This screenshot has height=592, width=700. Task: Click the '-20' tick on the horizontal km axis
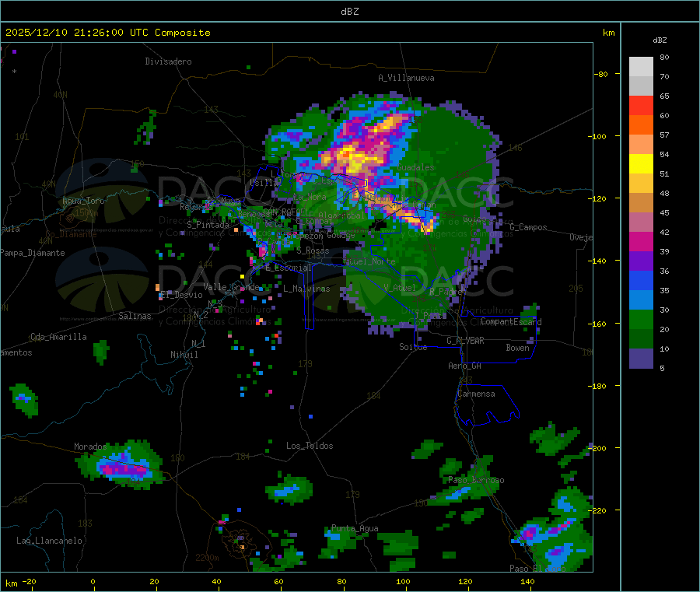coord(29,581)
